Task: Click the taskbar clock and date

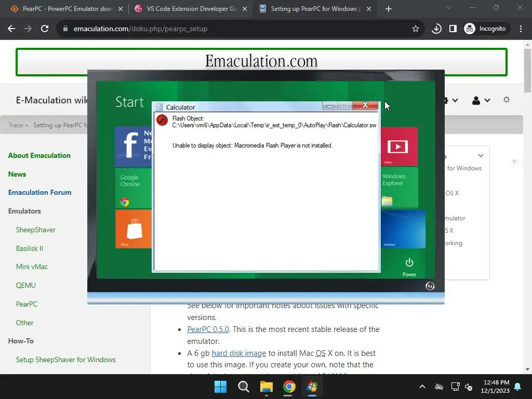Action: click(x=495, y=387)
